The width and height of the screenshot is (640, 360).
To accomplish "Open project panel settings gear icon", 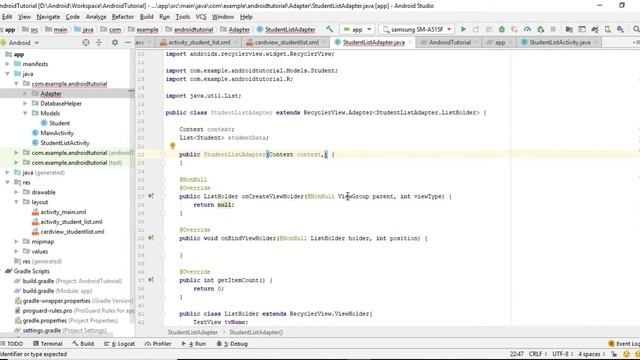I will (115, 42).
